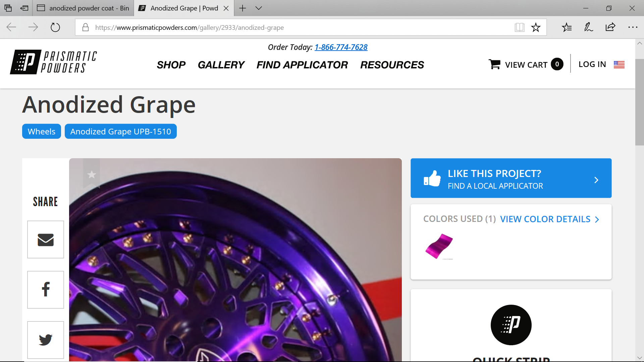Refresh the page with reload icon
644x362 pixels.
[x=55, y=27]
